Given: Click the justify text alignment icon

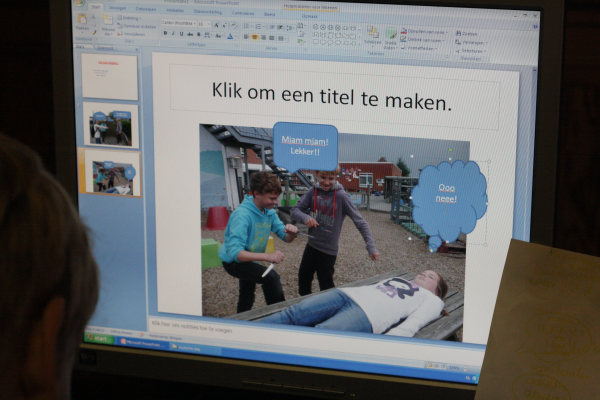Looking at the screenshot, I should (272, 38).
